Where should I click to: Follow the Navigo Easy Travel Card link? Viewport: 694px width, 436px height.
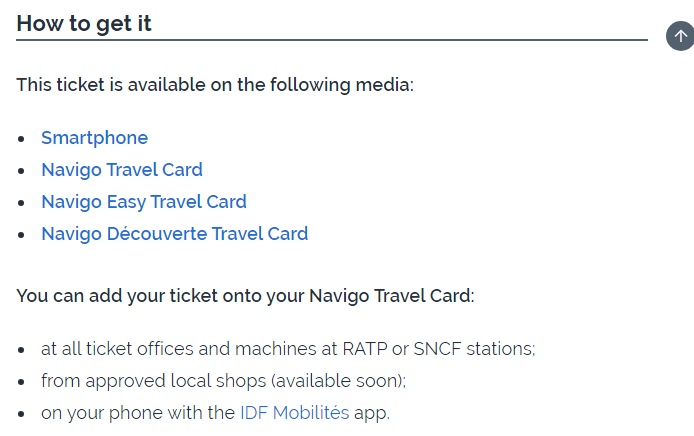coord(144,202)
